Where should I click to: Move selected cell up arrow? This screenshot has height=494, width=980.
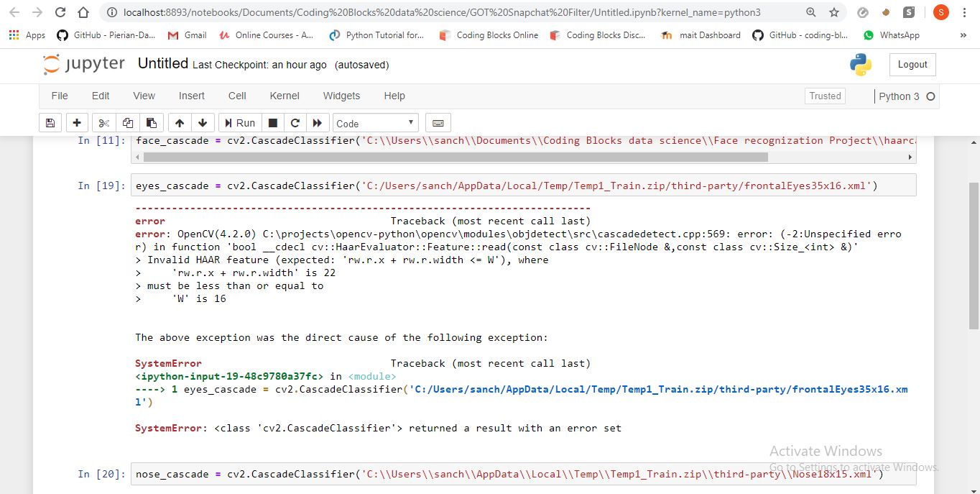coord(180,123)
